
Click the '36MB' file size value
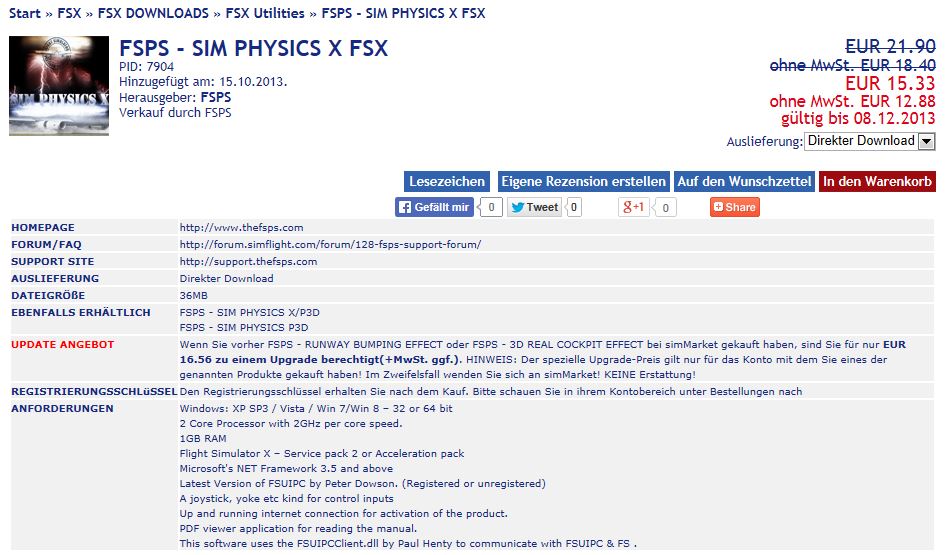point(193,295)
